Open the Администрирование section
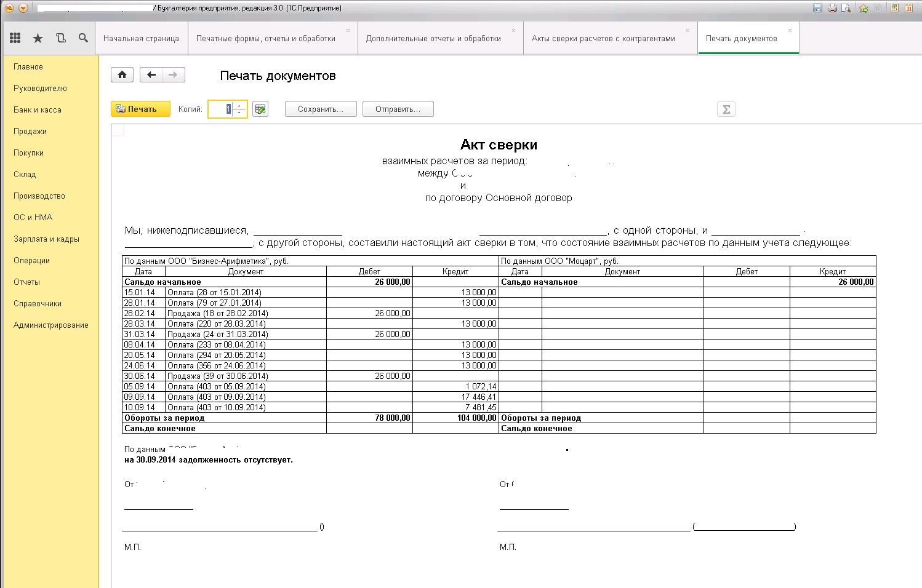This screenshot has width=922, height=588. tap(51, 325)
